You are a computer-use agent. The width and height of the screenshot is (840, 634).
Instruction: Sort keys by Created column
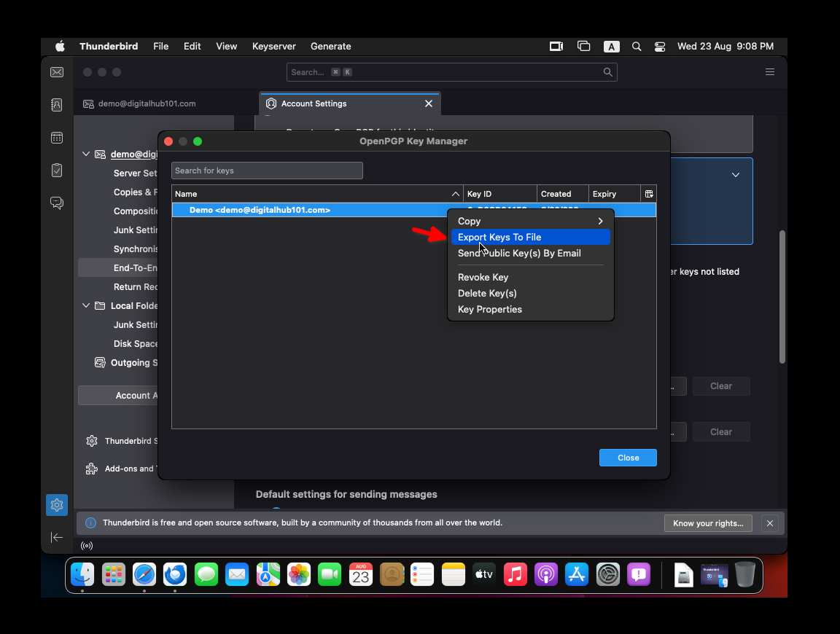pos(562,194)
